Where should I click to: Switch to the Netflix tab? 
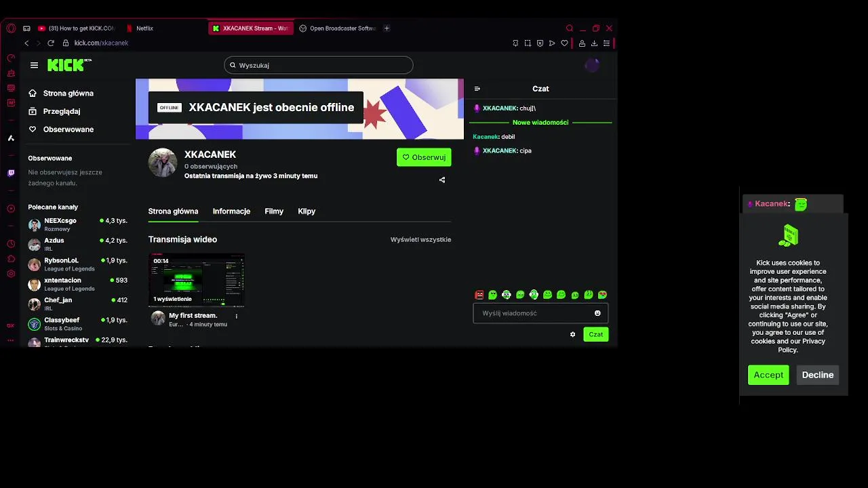pos(144,28)
